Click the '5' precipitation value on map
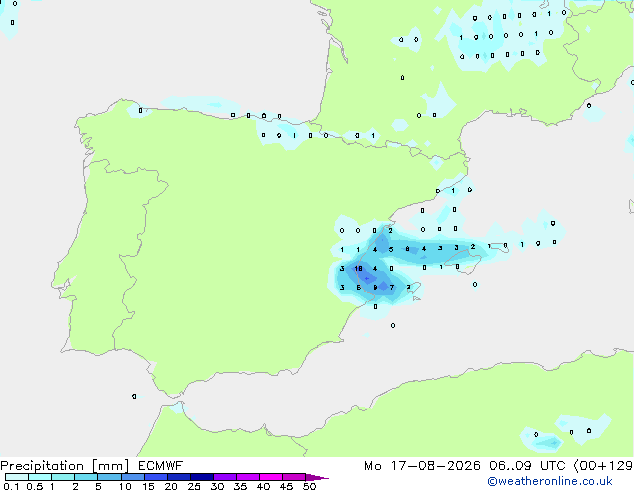Viewport: 634px width, 490px height. pos(391,249)
